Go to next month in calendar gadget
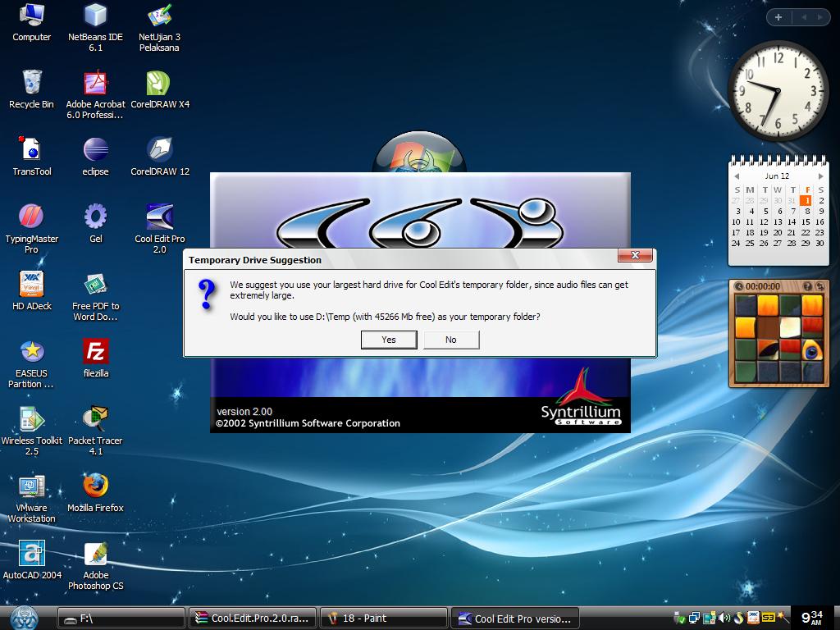The height and width of the screenshot is (630, 840). 820,176
